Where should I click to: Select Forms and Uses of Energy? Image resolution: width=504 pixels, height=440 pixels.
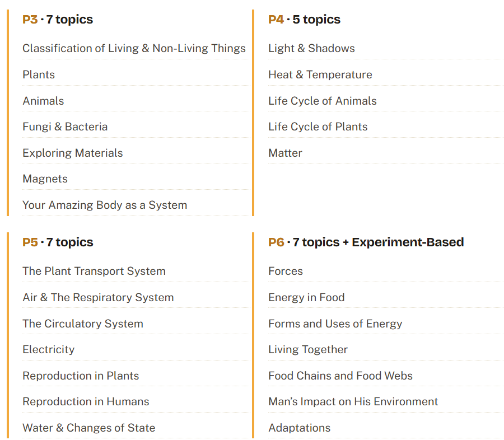(x=335, y=324)
